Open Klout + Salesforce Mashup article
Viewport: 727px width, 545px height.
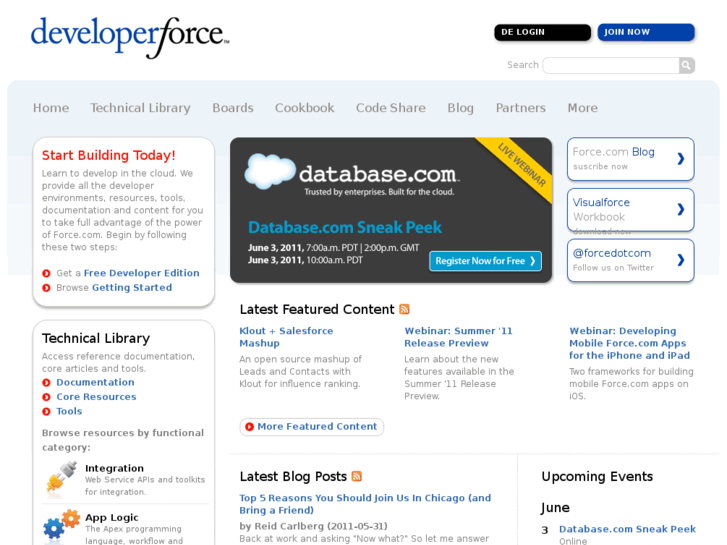coord(286,337)
